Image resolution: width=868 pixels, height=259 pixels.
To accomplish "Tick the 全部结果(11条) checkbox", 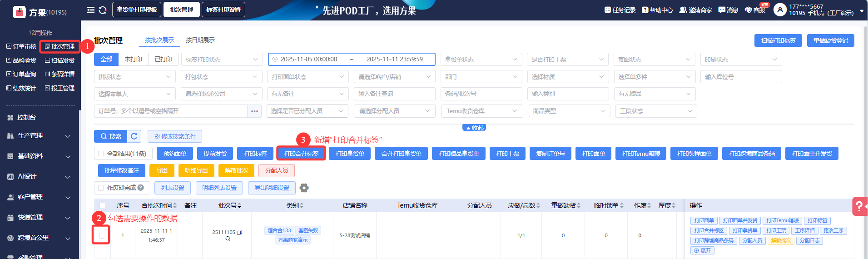I will pyautogui.click(x=101, y=154).
